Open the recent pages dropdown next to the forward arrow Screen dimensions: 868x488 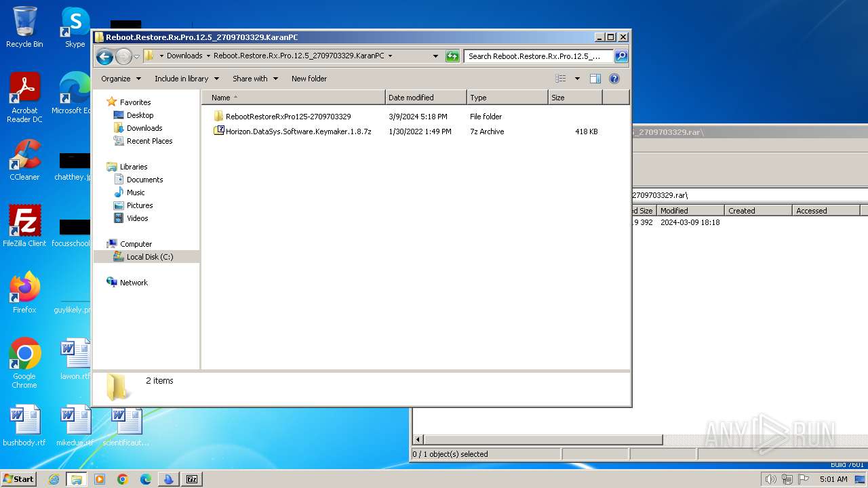pyautogui.click(x=136, y=56)
